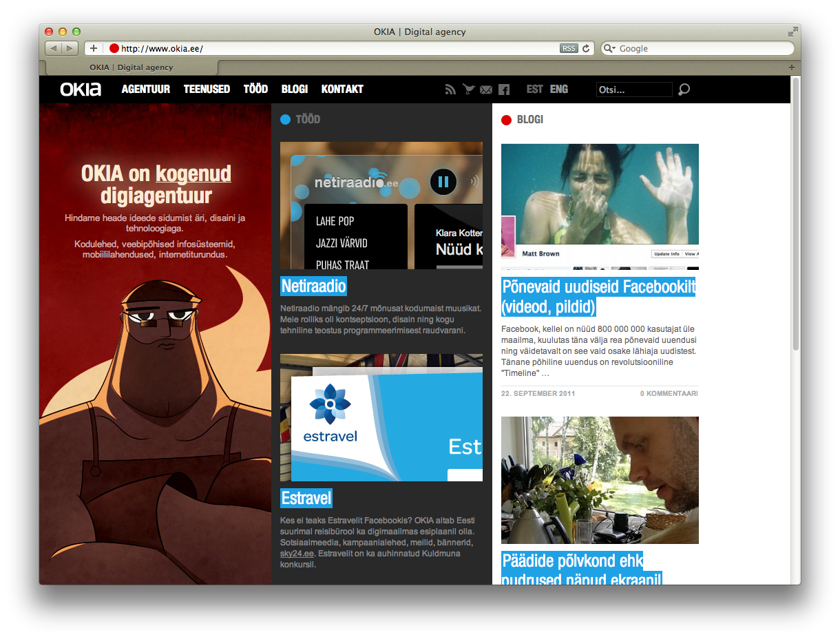The image size is (840, 639).
Task: Click the OKIA logo
Action: (x=81, y=90)
